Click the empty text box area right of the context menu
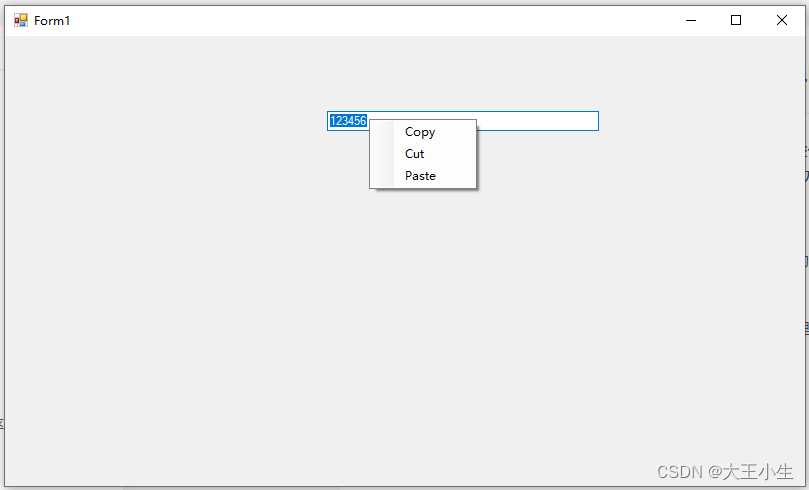809x490 pixels. point(537,121)
